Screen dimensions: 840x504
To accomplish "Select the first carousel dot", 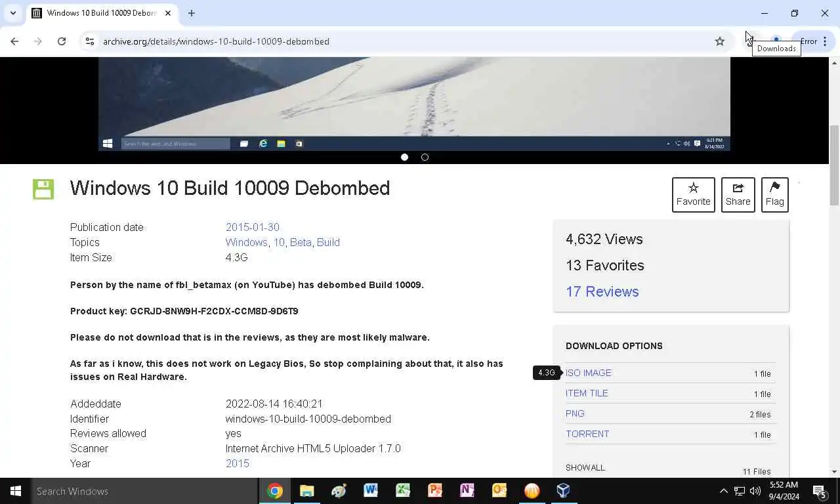I will [x=404, y=157].
